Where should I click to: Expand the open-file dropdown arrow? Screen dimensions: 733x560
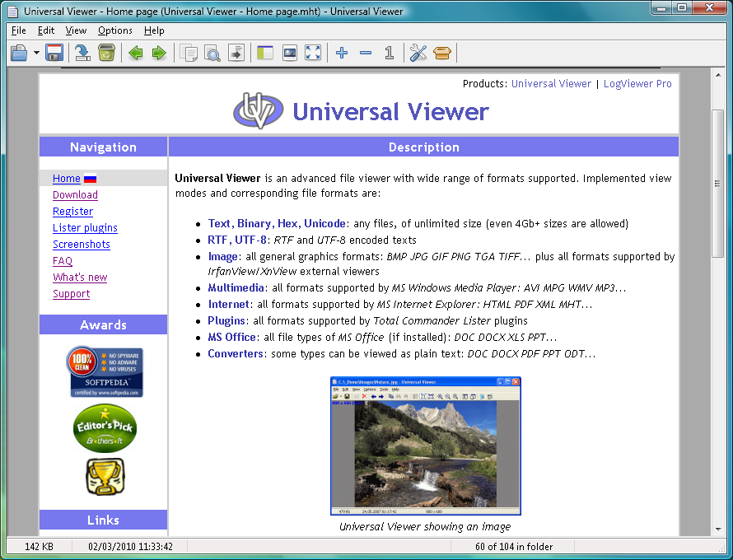pyautogui.click(x=36, y=53)
